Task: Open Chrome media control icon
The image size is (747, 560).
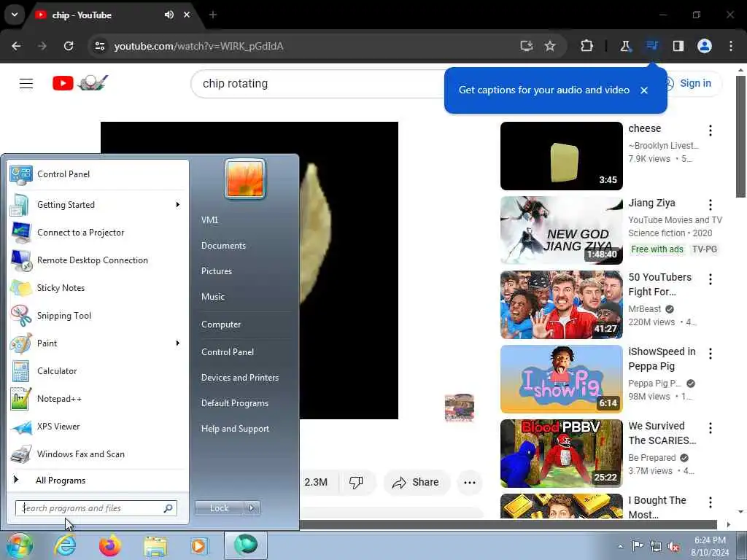Action: tap(651, 46)
